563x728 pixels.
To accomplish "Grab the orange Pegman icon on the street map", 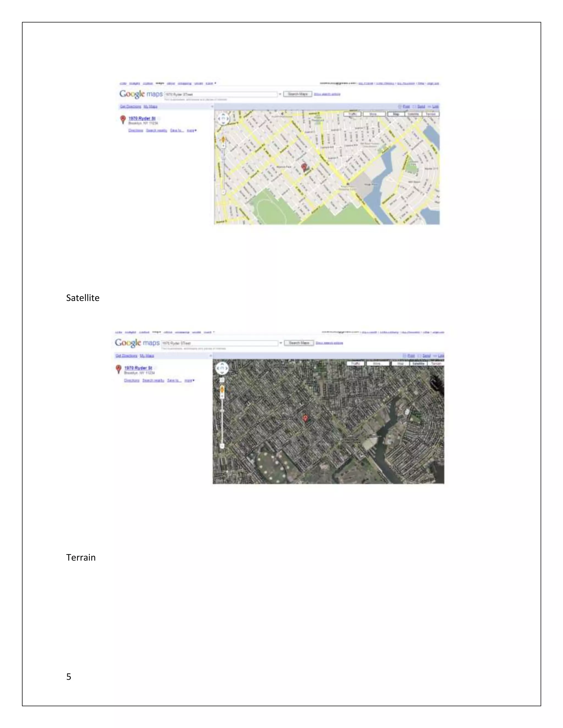I will (223, 140).
